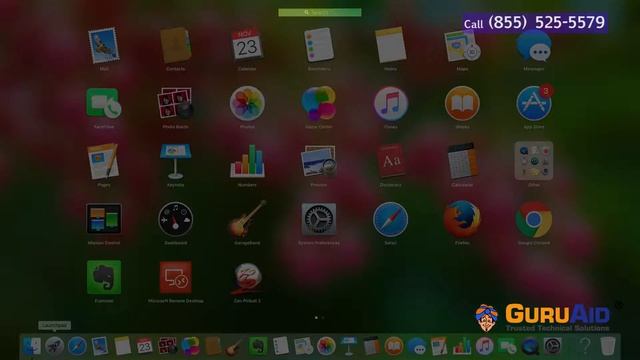Open iTunes from the Dock
The width and height of the screenshot is (640, 360).
[x=484, y=346]
